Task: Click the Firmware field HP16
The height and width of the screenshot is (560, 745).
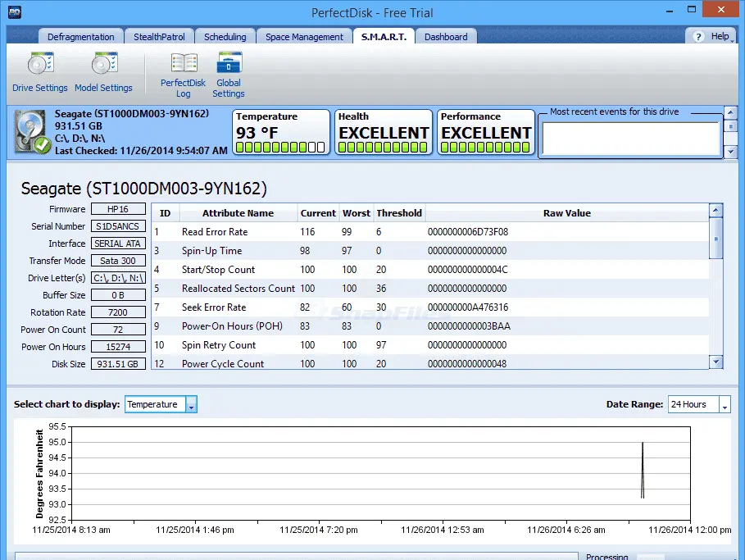Action: pos(118,209)
